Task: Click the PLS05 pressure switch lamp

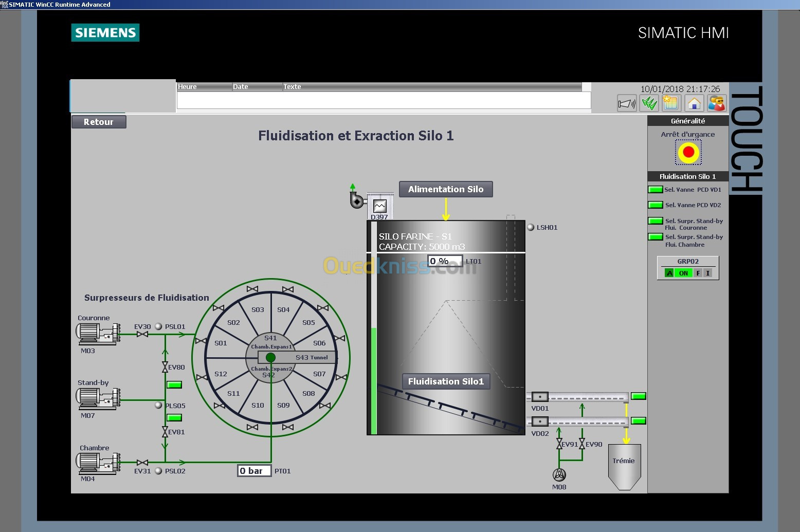Action: point(158,405)
